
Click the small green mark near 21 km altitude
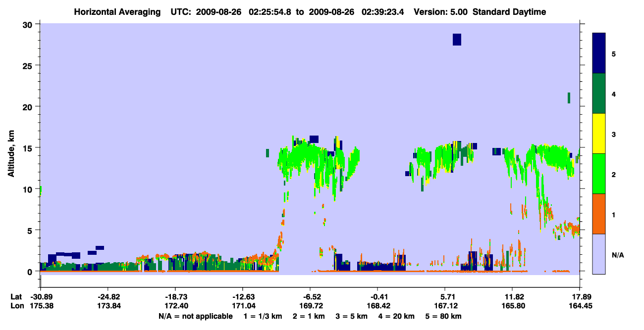tap(569, 98)
